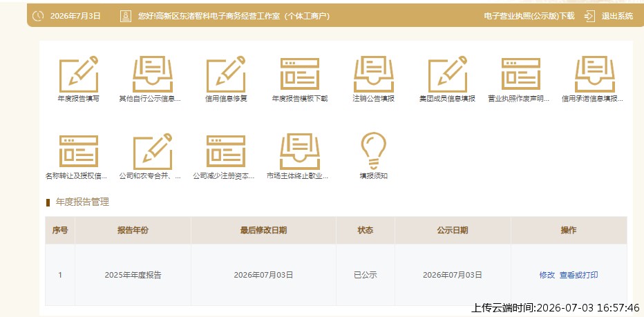Click the clock icon beside the date
Viewport: 644px width, 317px height.
pos(38,16)
